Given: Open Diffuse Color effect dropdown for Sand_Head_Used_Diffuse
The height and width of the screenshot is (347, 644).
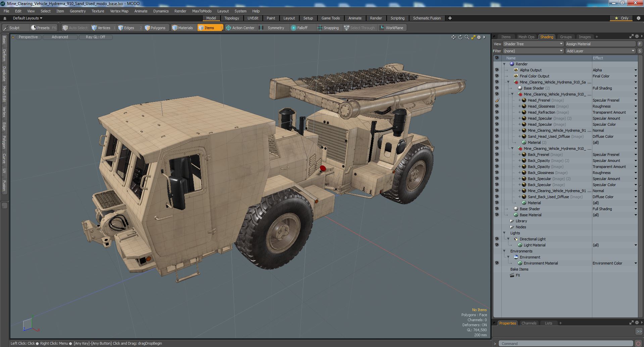Looking at the screenshot, I should (635, 136).
